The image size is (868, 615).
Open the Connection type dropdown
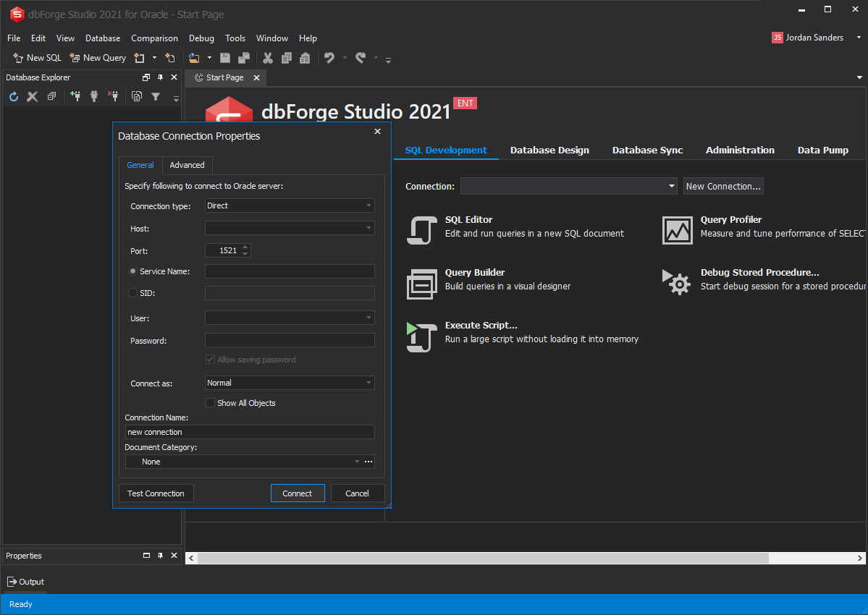[370, 206]
